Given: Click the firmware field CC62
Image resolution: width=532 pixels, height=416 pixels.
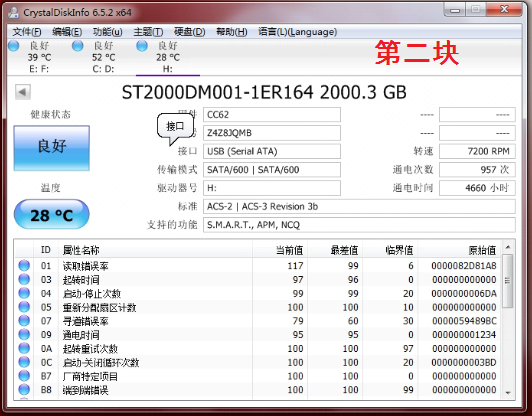Looking at the screenshot, I should click(x=272, y=115).
